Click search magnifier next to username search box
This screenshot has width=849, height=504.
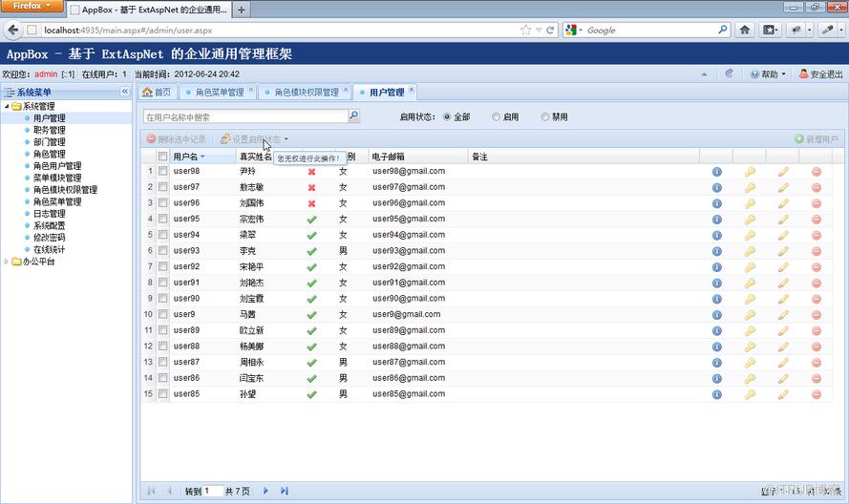353,115
